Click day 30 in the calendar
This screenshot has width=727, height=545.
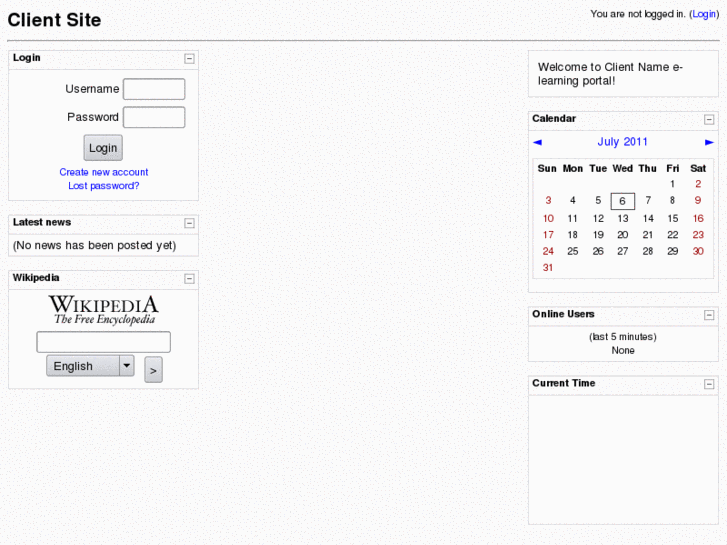698,251
